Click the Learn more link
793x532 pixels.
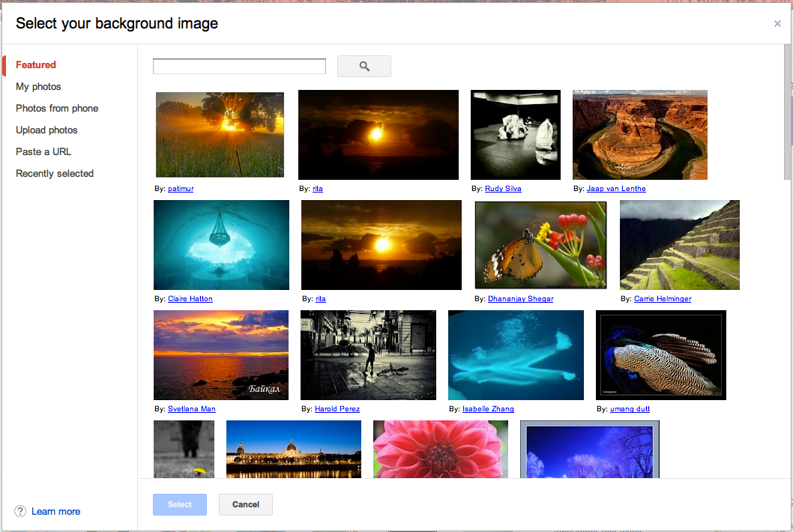coord(55,511)
